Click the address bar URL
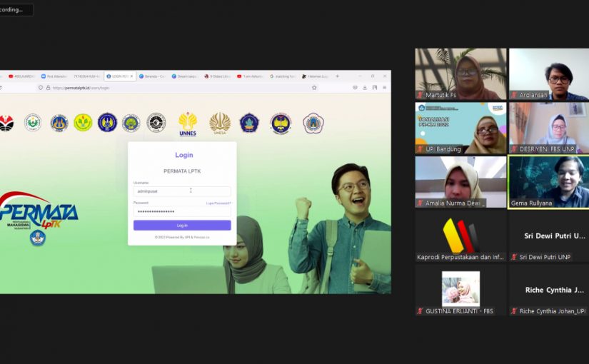Screen dimensions: 589x364 click(x=81, y=88)
